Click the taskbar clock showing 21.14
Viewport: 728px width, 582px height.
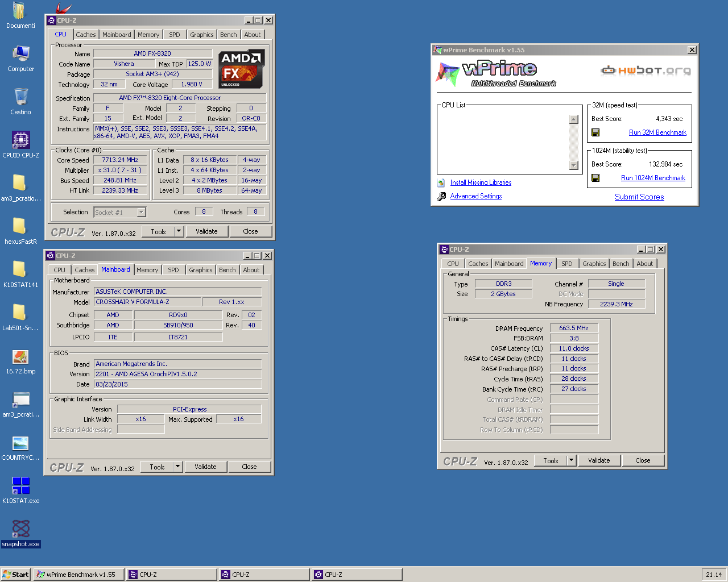coord(714,575)
